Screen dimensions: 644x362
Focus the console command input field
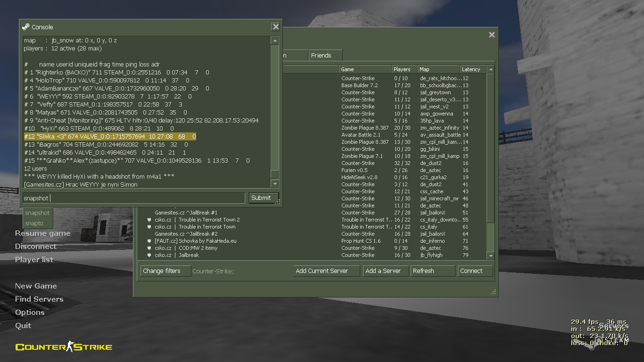[134, 198]
